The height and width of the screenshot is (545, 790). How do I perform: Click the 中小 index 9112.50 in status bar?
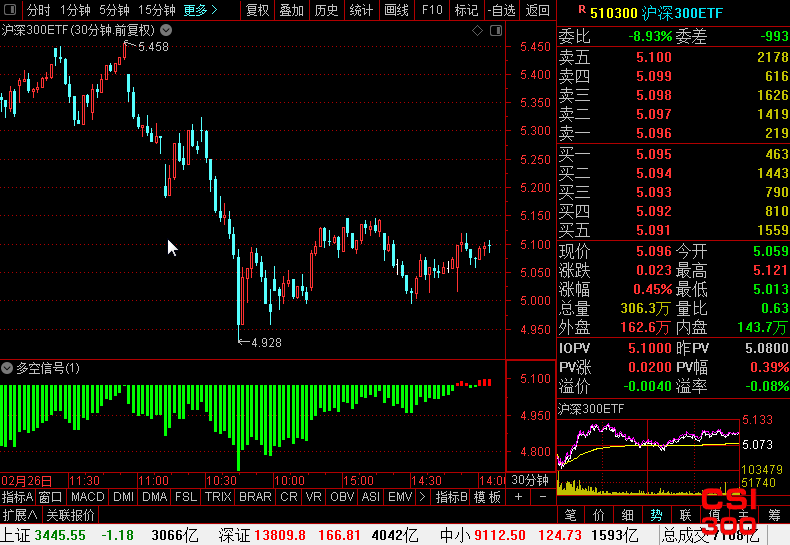tap(500, 535)
